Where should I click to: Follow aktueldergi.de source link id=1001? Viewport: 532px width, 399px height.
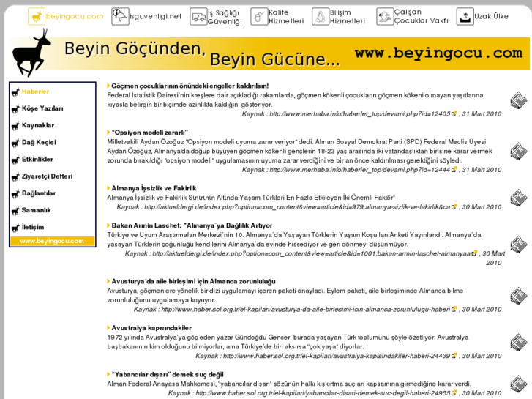[312, 253]
